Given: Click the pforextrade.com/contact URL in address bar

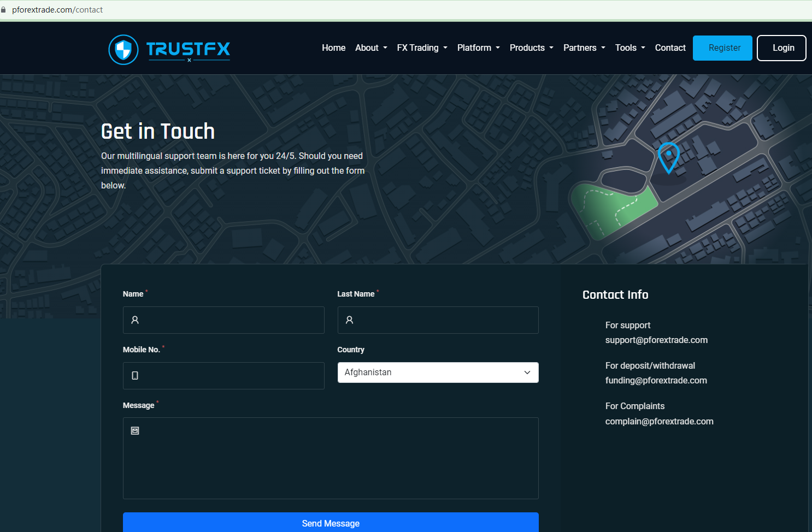Looking at the screenshot, I should 57,10.
